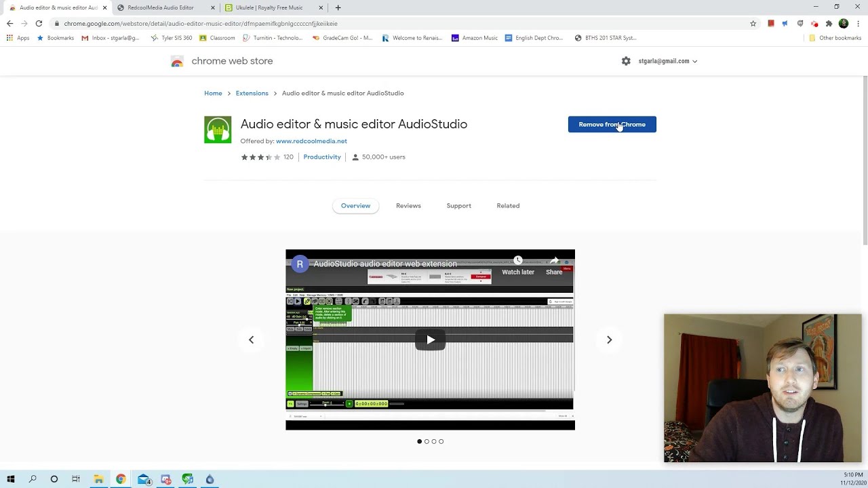868x488 pixels.
Task: Close the Ukulele Royalty Free Music tab
Action: (x=321, y=7)
